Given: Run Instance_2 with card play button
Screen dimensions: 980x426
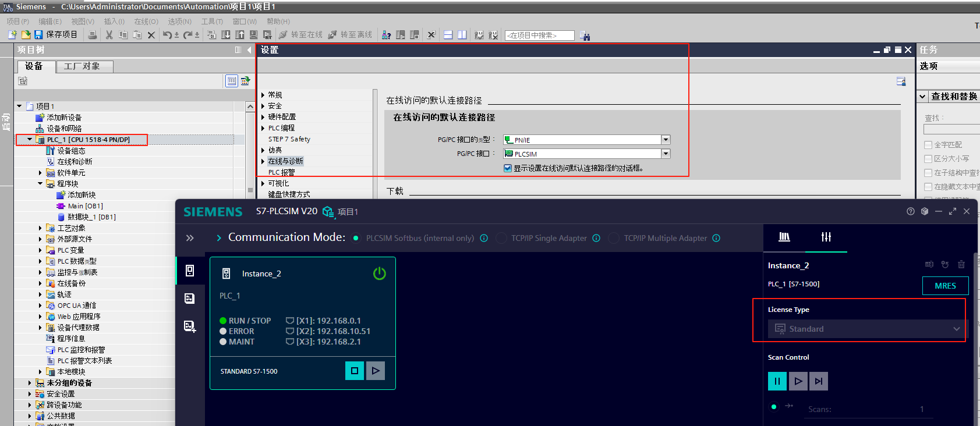Looking at the screenshot, I should [376, 371].
